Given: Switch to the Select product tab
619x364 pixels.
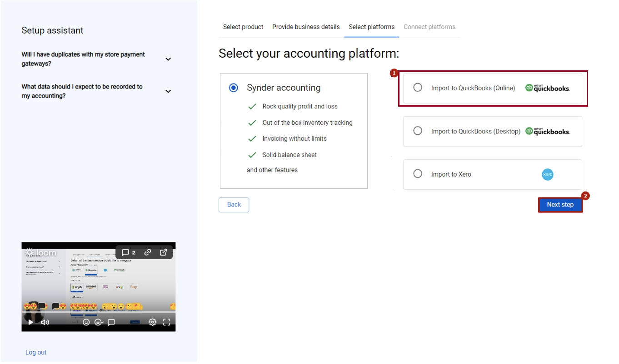Looking at the screenshot, I should (x=243, y=27).
